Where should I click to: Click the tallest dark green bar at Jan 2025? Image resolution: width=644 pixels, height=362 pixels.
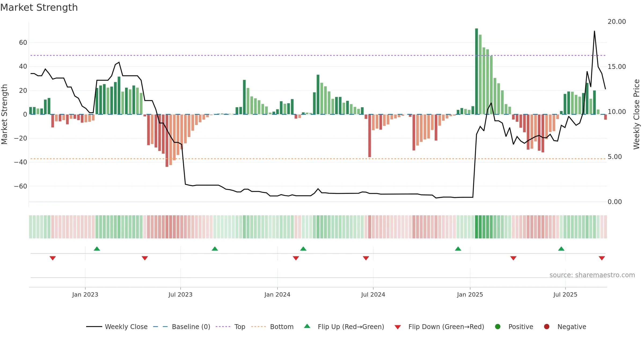click(x=477, y=71)
